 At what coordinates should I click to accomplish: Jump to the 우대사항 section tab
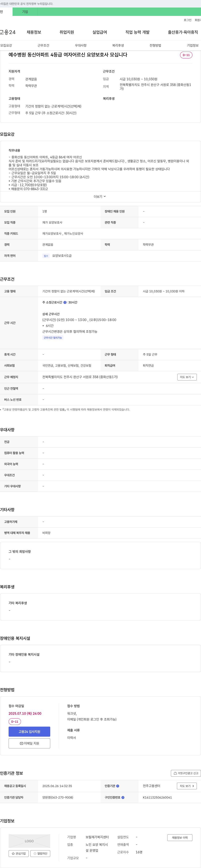[x=81, y=45]
